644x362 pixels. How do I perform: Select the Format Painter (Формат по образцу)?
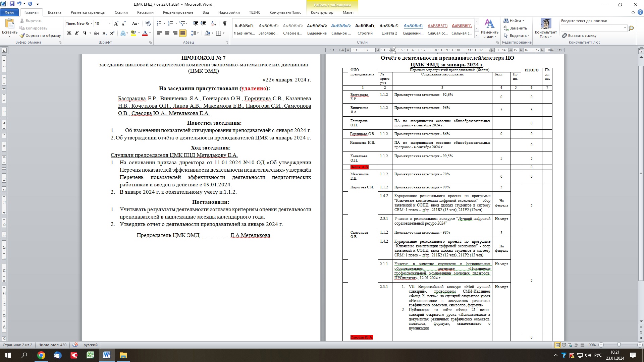tap(40, 36)
